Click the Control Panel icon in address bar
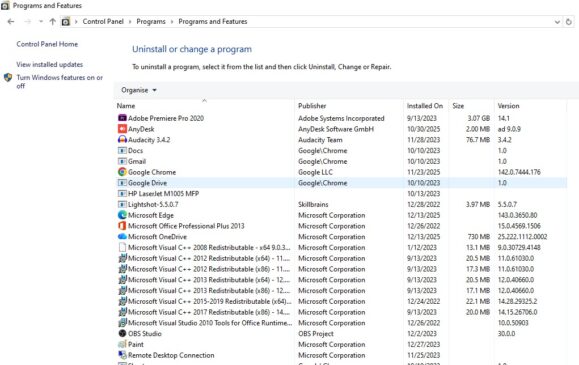Image resolution: width=579 pixels, height=365 pixels. (66, 22)
